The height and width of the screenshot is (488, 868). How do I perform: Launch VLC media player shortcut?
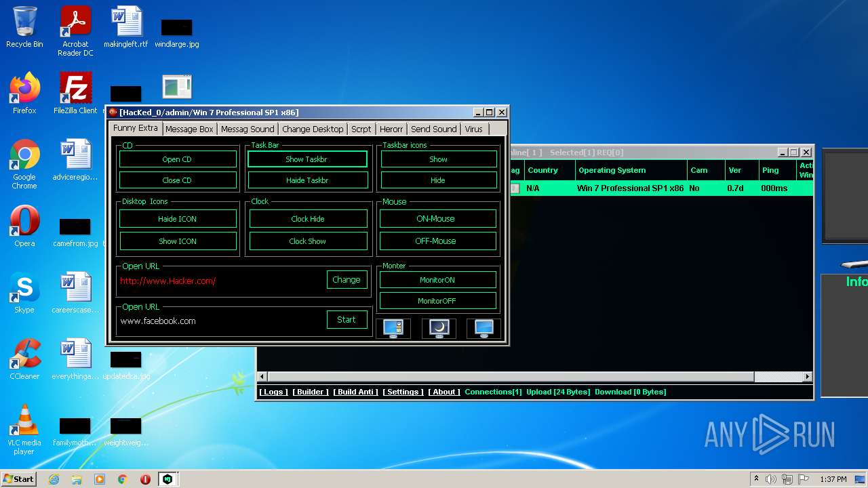click(24, 430)
